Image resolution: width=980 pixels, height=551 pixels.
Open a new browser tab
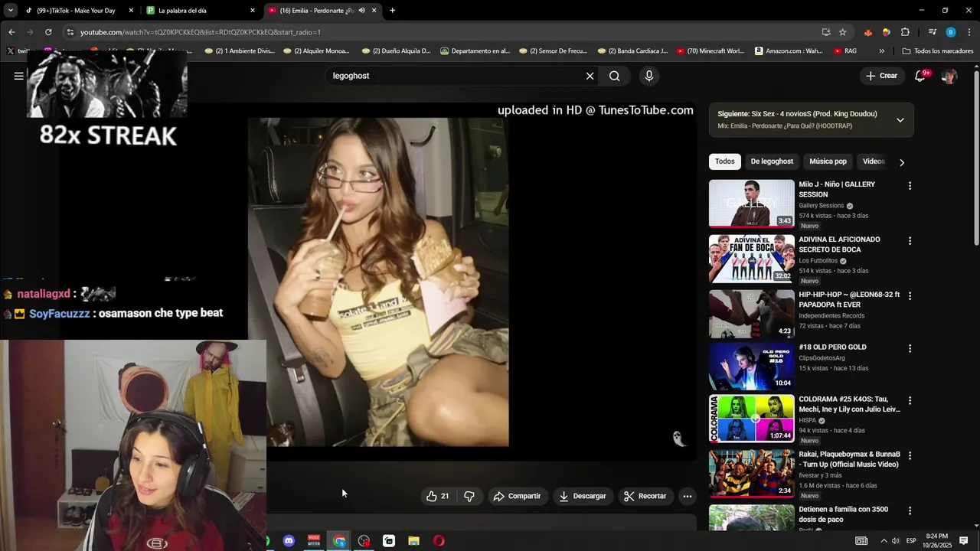392,11
